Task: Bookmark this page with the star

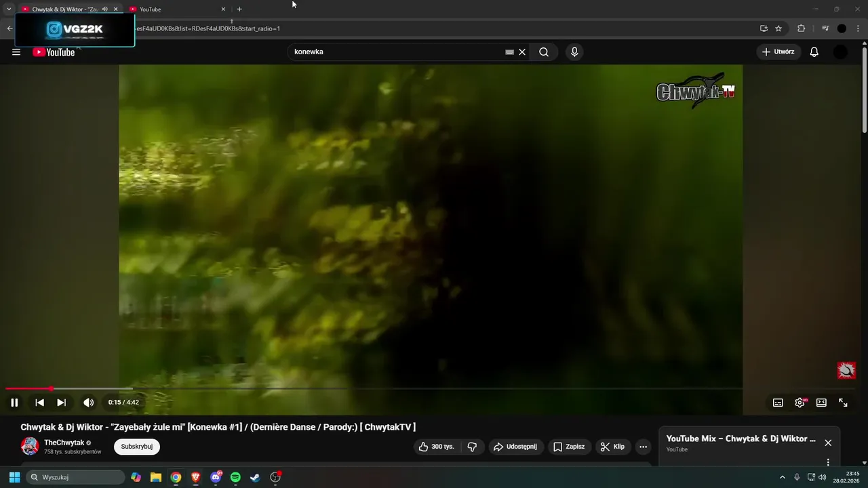Action: [x=778, y=28]
